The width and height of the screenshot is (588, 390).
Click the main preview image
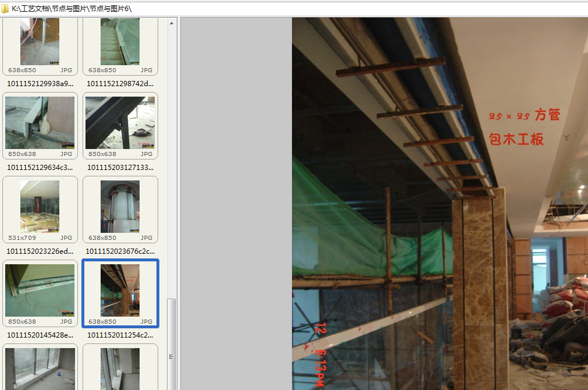[x=440, y=204]
